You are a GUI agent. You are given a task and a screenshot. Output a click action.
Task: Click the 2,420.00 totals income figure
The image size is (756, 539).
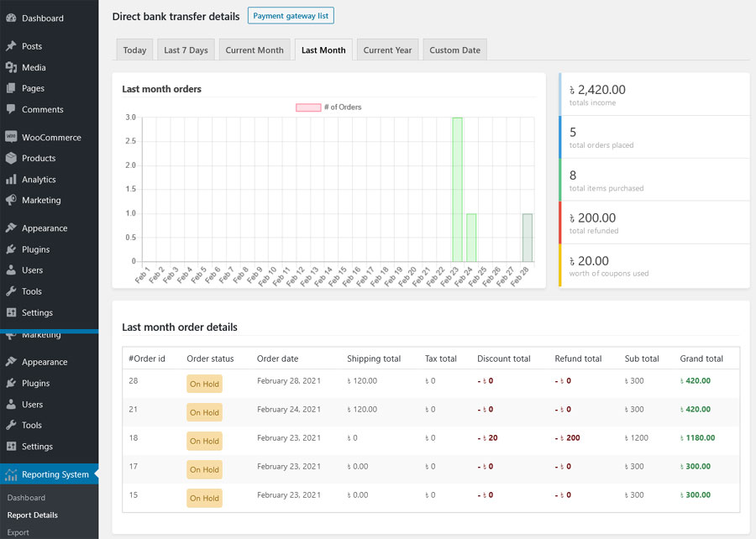click(x=597, y=90)
